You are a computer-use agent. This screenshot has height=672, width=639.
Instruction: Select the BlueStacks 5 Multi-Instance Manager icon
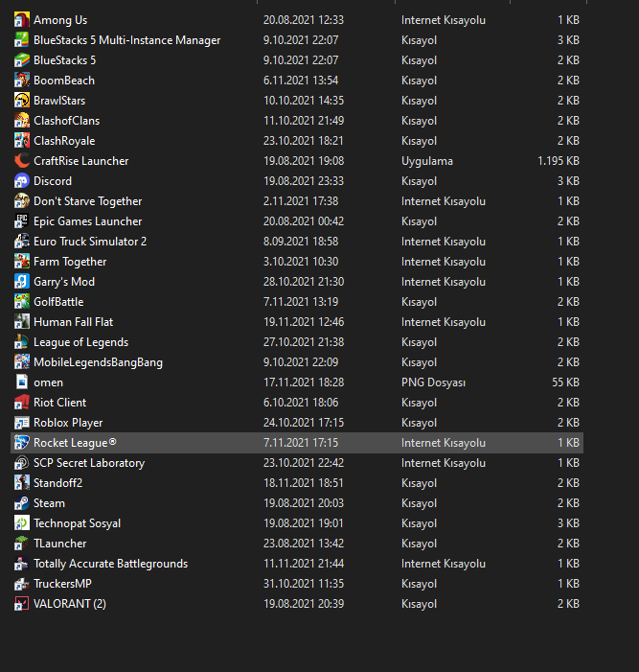pyautogui.click(x=22, y=40)
